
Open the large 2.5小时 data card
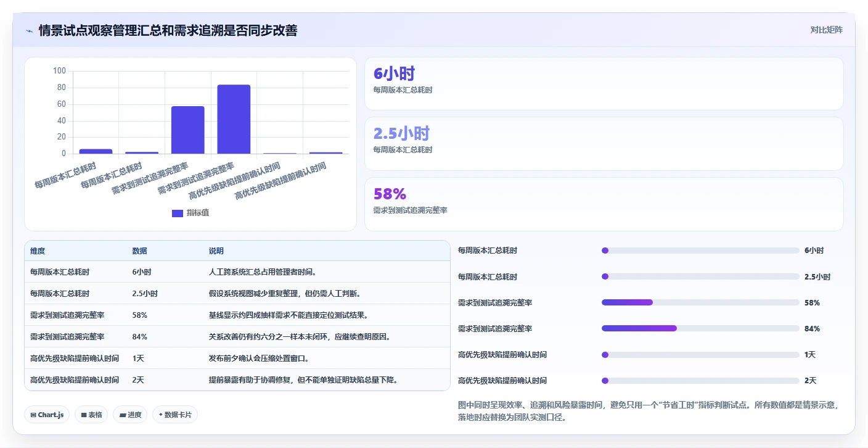[x=604, y=144]
